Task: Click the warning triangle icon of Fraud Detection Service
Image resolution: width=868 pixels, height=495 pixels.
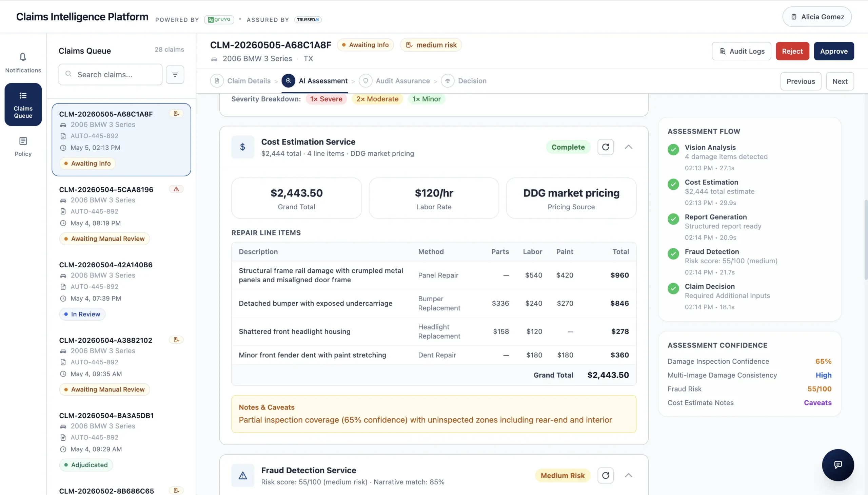Action: [x=242, y=475]
